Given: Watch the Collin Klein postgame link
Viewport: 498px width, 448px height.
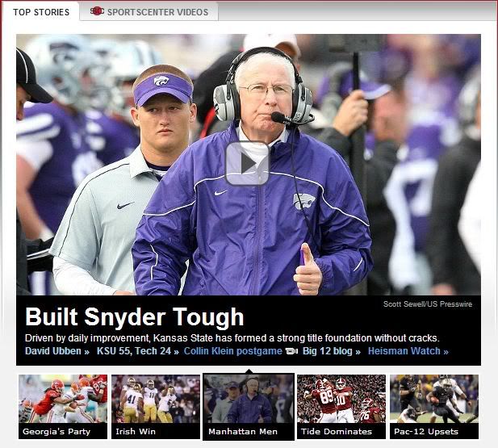Looking at the screenshot, I should (x=232, y=351).
